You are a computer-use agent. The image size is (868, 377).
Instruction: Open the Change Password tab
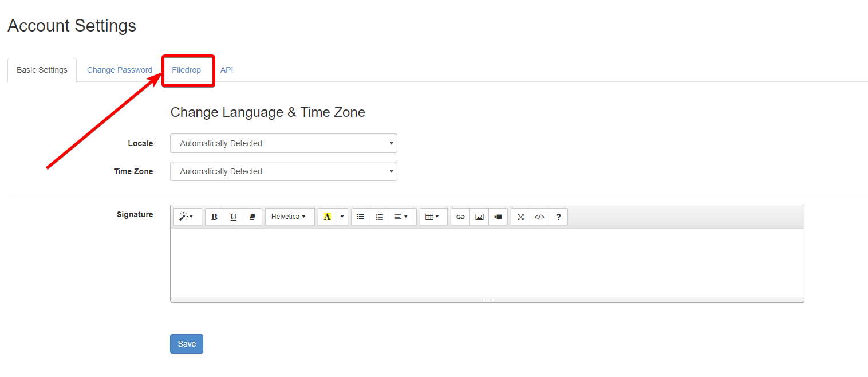click(x=120, y=70)
